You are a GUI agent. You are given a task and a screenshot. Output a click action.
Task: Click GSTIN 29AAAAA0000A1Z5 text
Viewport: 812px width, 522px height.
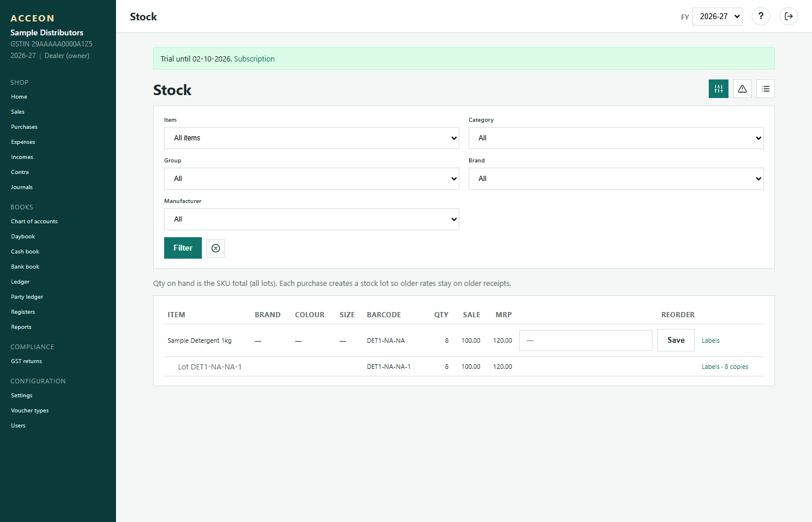click(52, 44)
